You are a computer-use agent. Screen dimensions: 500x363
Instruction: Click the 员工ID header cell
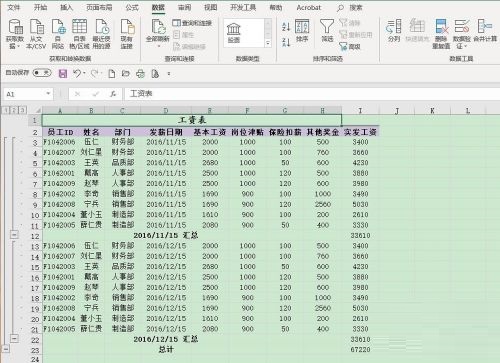click(60, 132)
